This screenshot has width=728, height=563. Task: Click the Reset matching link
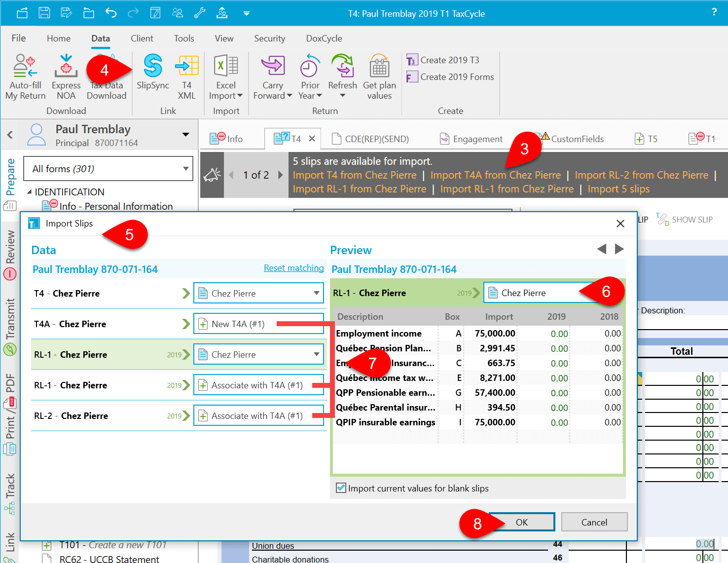[294, 268]
